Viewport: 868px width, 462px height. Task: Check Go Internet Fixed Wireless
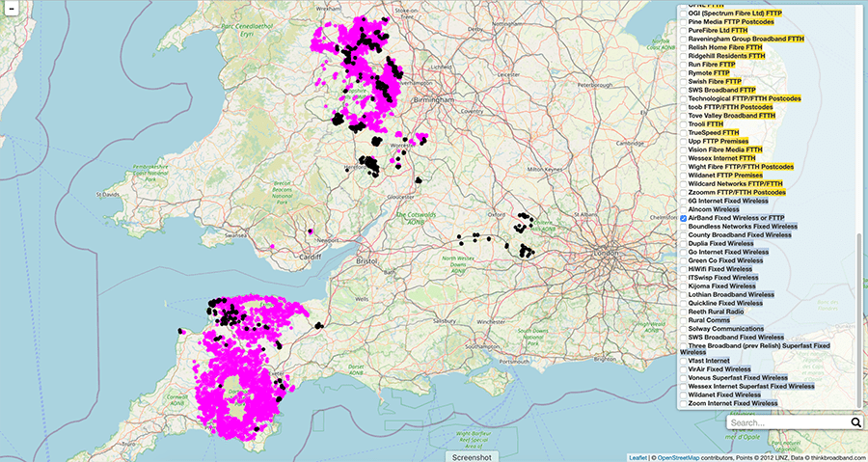[684, 253]
